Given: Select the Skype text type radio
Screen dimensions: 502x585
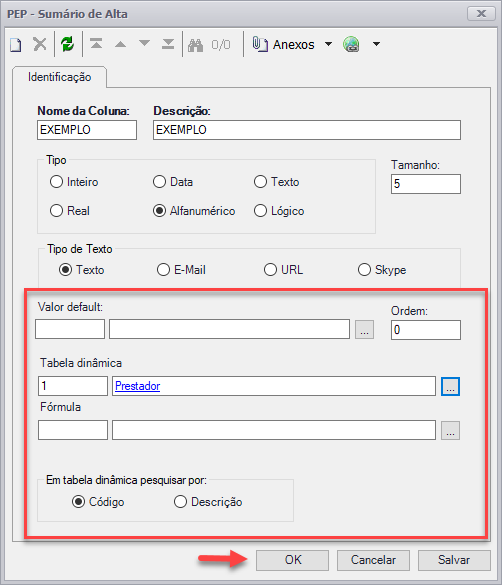Looking at the screenshot, I should point(364,270).
